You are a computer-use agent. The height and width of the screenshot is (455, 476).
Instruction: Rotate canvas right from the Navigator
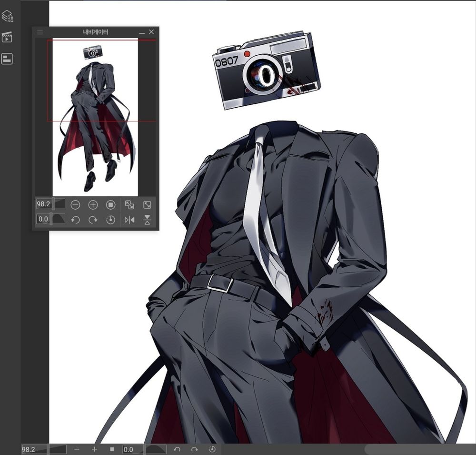(93, 220)
